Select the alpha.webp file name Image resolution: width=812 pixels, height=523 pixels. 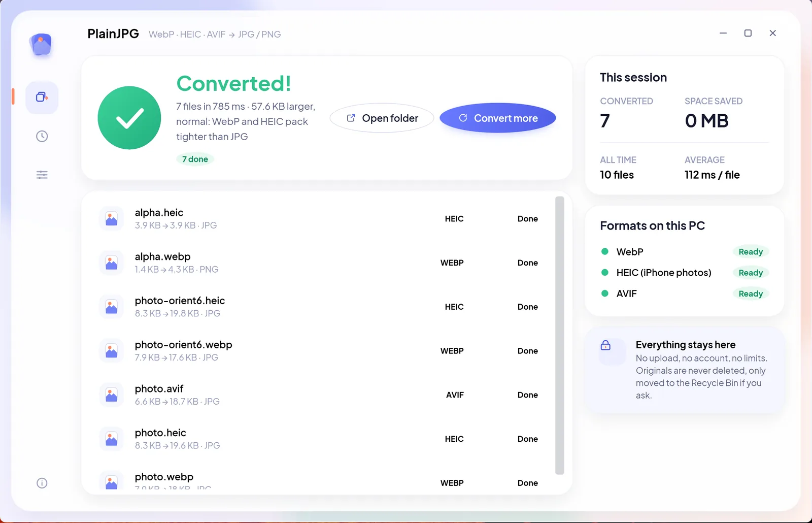click(x=163, y=257)
